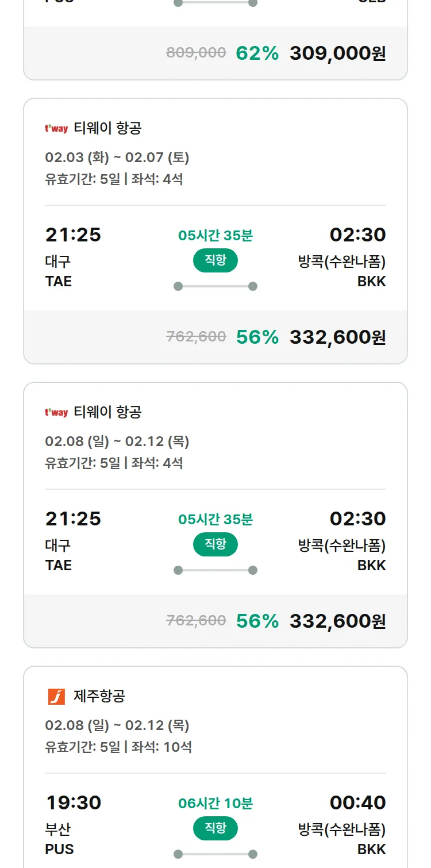Tap the 00:40 Bangkok arrival time
The height and width of the screenshot is (868, 431).
tap(357, 802)
